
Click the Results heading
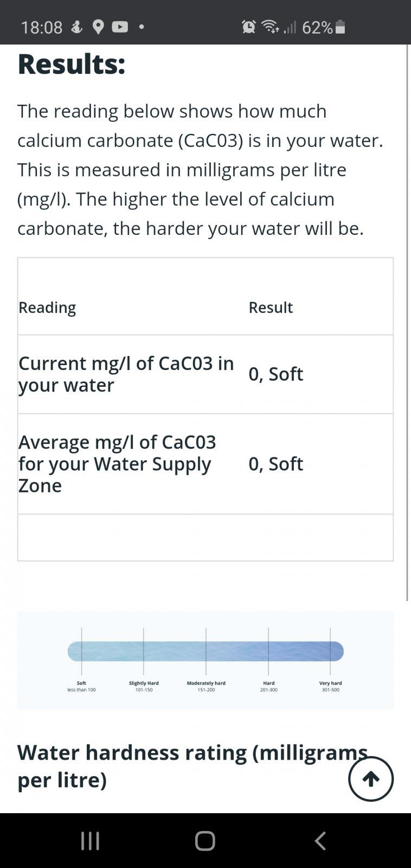[72, 64]
